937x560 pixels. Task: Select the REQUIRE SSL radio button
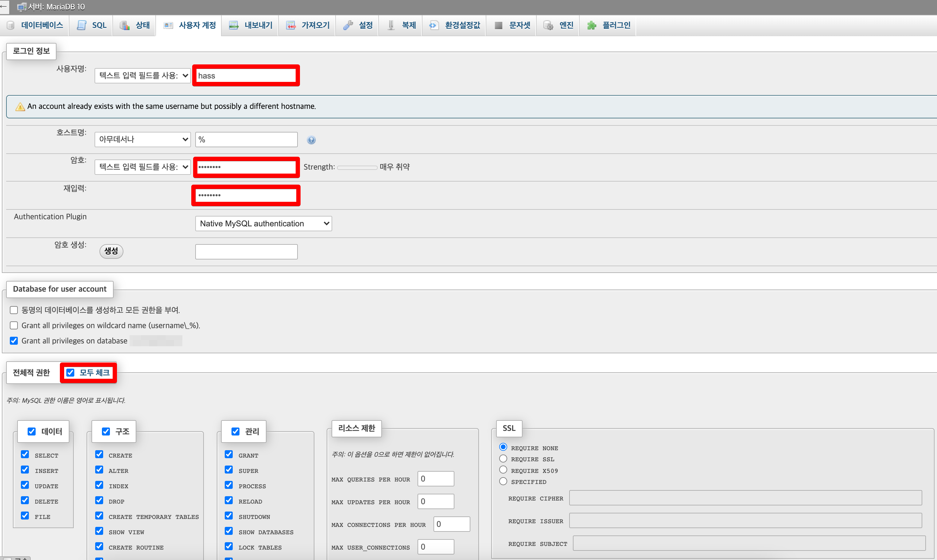click(x=503, y=458)
